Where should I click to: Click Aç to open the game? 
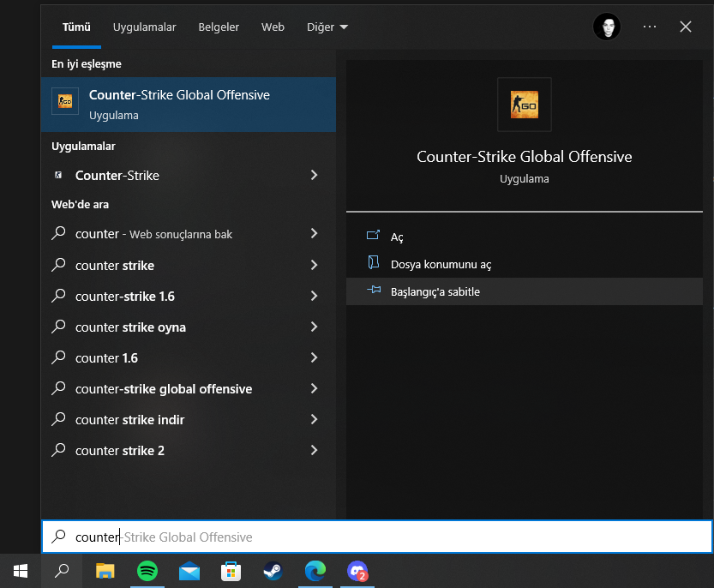tap(396, 237)
